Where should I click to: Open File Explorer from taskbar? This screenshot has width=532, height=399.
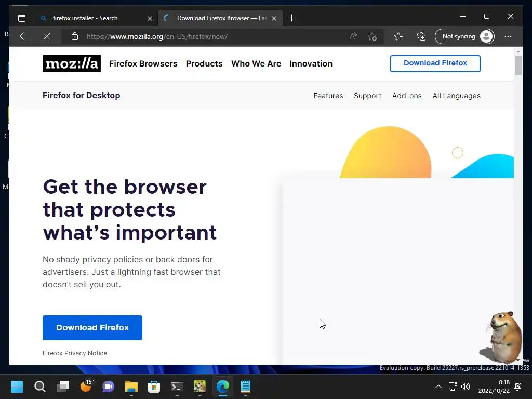tap(131, 387)
